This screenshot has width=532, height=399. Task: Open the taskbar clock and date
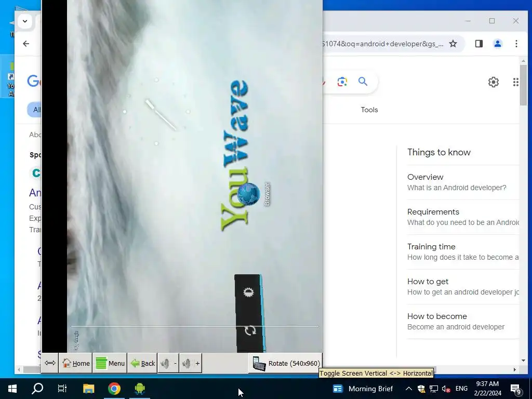click(x=487, y=389)
